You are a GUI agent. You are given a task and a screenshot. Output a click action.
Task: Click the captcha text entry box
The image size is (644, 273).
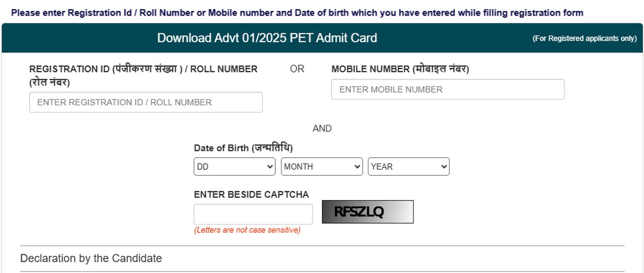tap(253, 214)
